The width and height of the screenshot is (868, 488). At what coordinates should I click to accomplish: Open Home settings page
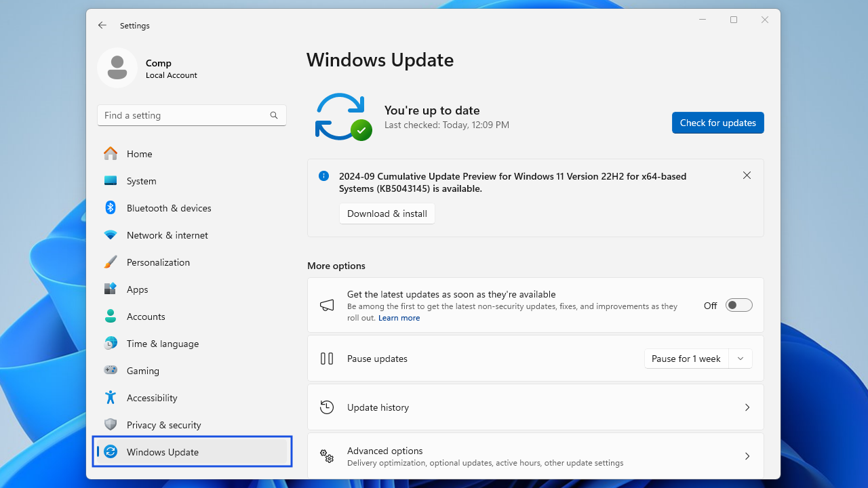click(192, 154)
